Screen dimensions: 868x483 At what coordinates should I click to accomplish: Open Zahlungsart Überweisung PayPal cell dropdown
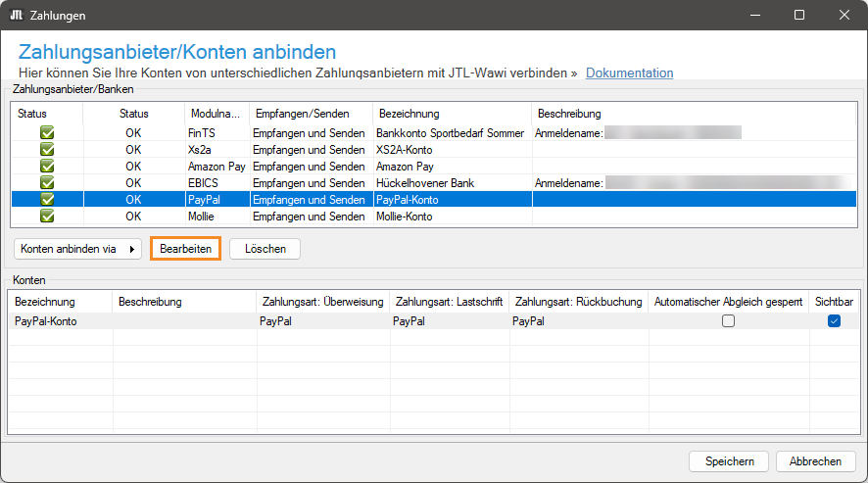tap(321, 321)
